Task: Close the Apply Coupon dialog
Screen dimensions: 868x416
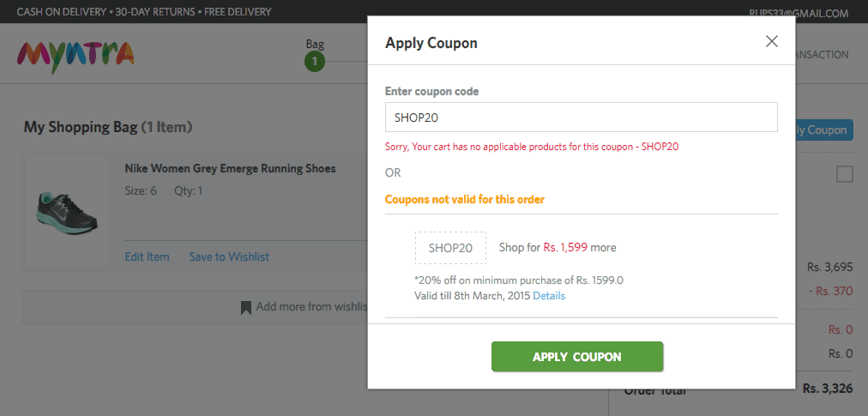Action: [771, 41]
